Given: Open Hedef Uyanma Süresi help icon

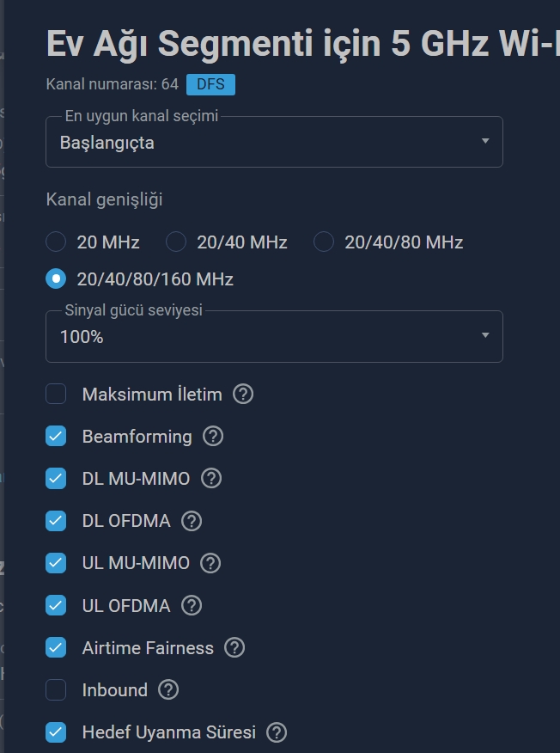Looking at the screenshot, I should point(277,732).
